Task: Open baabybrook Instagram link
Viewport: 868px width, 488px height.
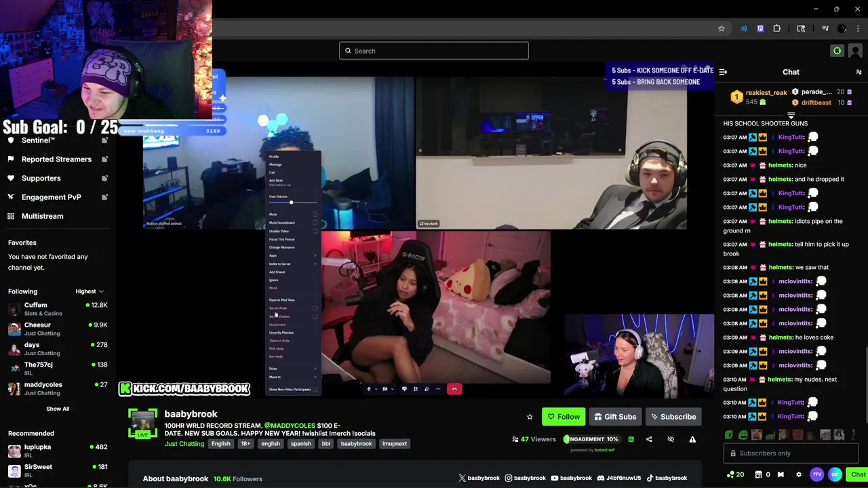Action: click(525, 478)
